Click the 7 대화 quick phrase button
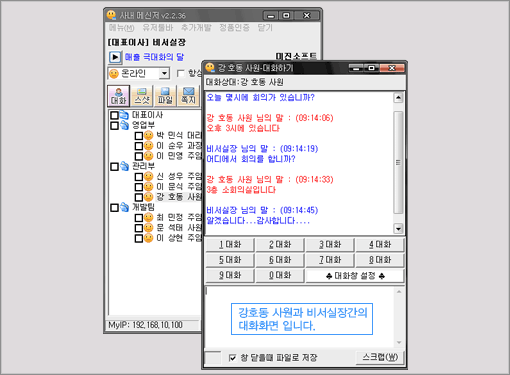The height and width of the screenshot is (375, 510). pos(330,260)
